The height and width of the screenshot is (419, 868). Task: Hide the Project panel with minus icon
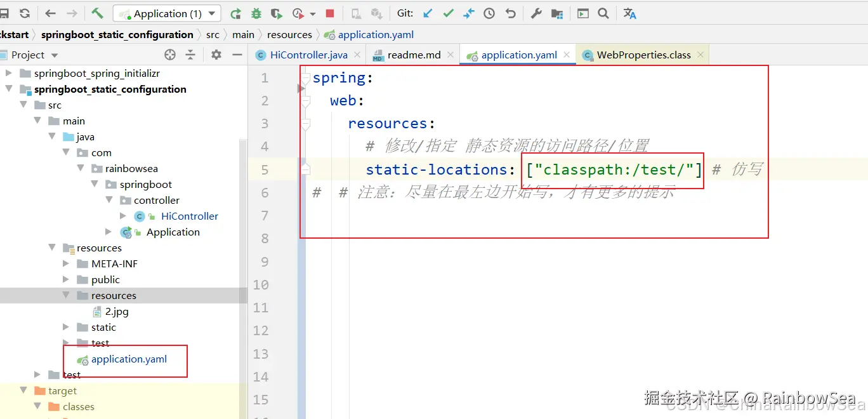[237, 55]
